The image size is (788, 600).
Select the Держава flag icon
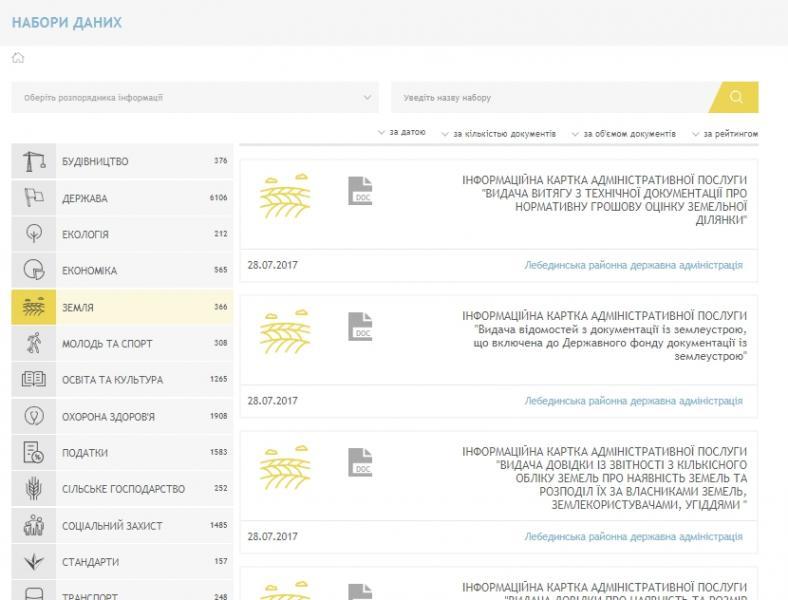pyautogui.click(x=34, y=198)
